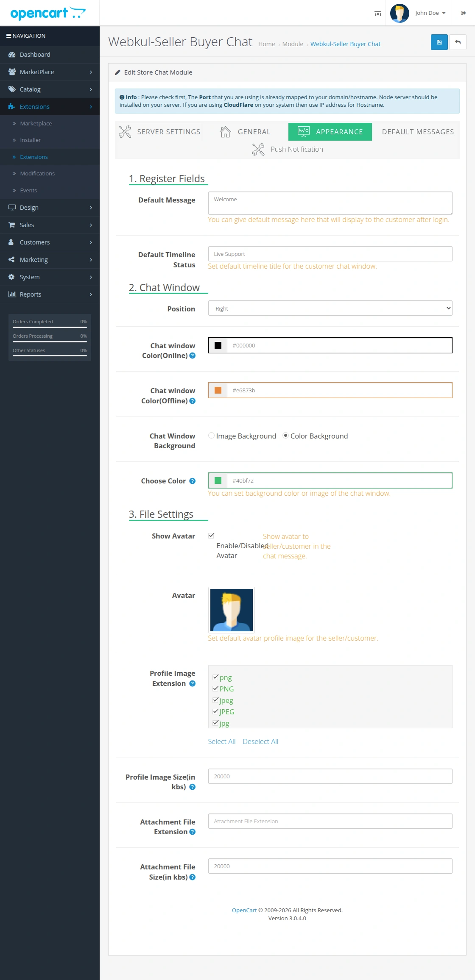Click the orange offline color swatch
475x980 pixels.
(218, 390)
